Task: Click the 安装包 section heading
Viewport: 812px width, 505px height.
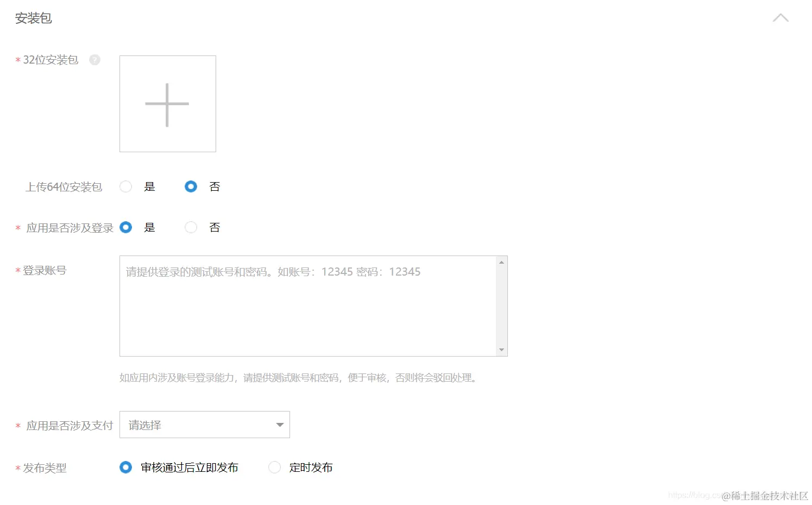Action: point(33,17)
